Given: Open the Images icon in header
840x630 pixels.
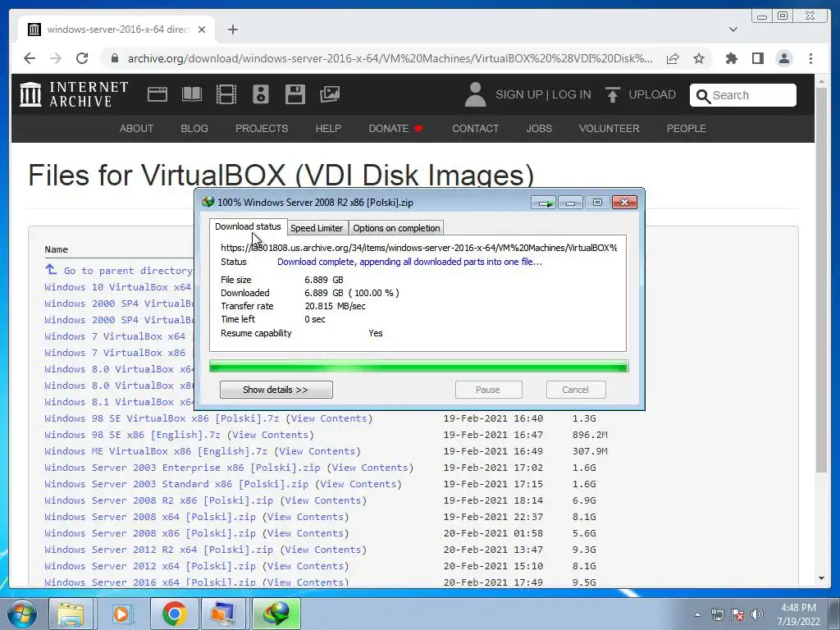Looking at the screenshot, I should click(x=330, y=94).
